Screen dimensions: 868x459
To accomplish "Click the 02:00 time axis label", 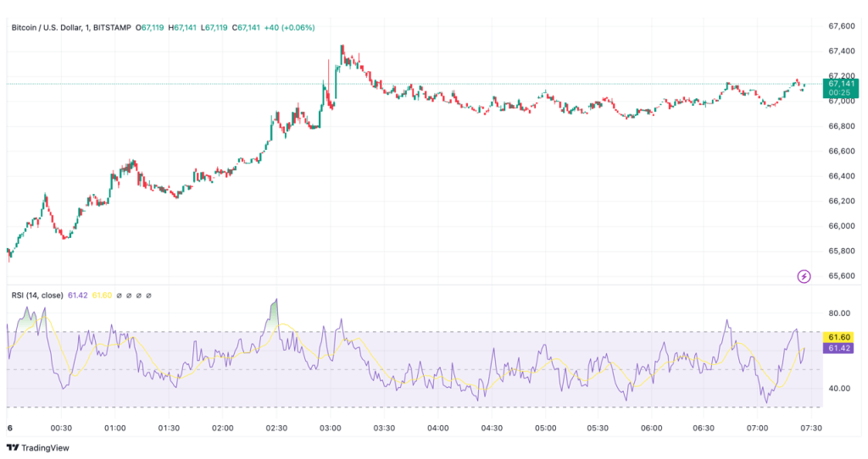I will (x=222, y=428).
